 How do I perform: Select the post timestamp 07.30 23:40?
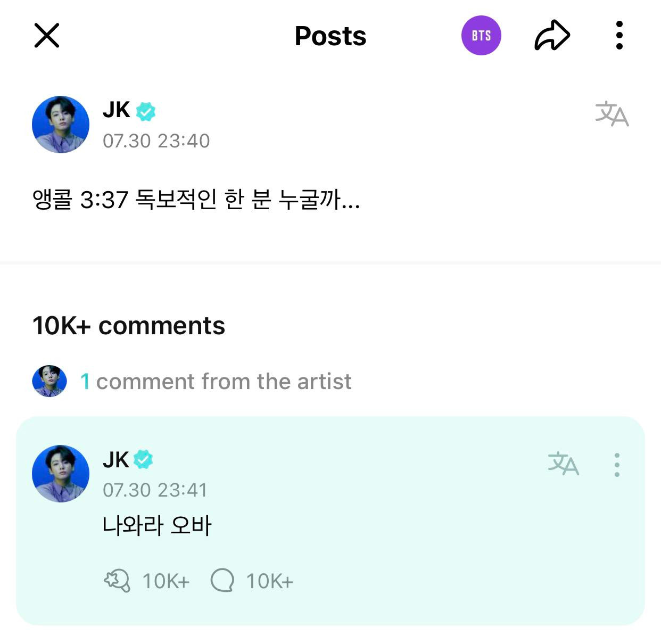[x=157, y=141]
